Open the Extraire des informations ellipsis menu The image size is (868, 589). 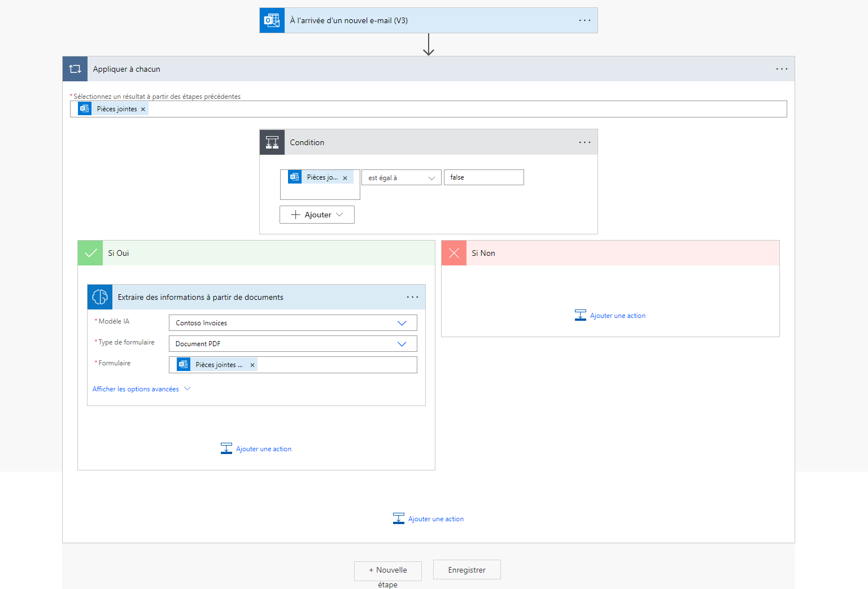click(x=413, y=297)
